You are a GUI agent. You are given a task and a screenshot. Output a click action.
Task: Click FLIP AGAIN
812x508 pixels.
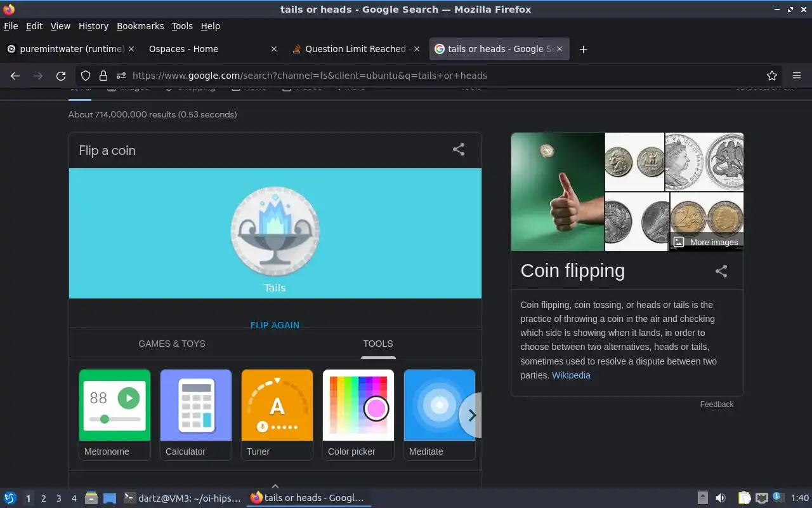275,324
